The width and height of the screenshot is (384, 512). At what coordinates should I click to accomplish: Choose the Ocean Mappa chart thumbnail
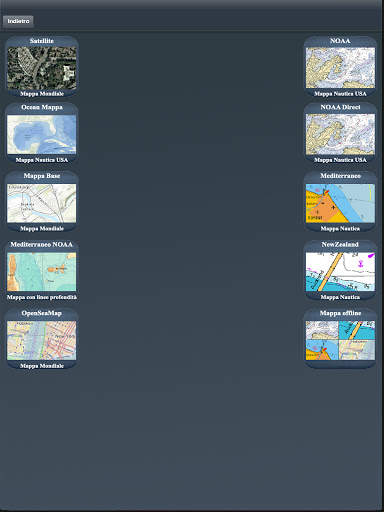[x=42, y=135]
